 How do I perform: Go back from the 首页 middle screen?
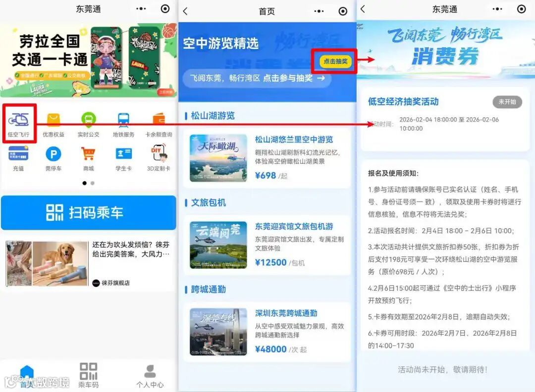[x=185, y=11]
